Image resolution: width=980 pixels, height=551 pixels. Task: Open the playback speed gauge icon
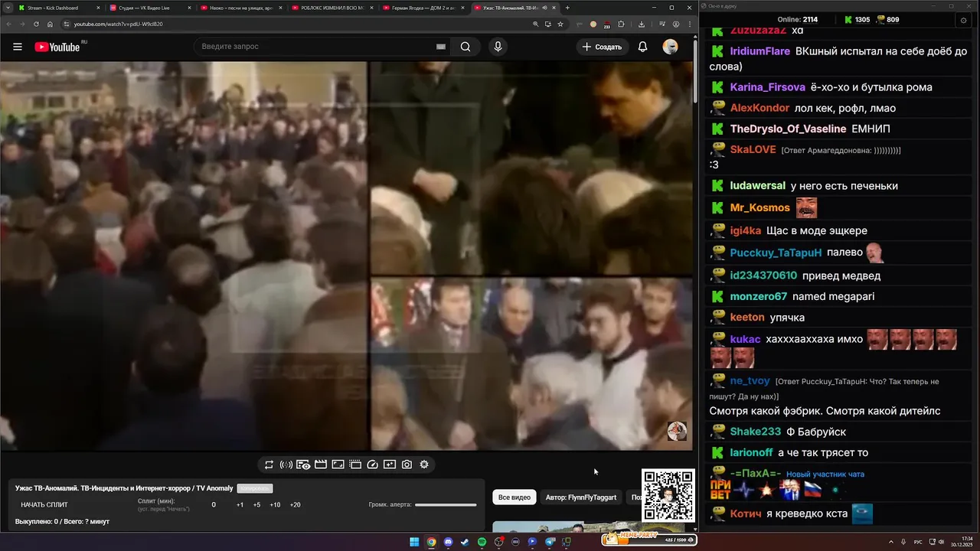coord(373,465)
